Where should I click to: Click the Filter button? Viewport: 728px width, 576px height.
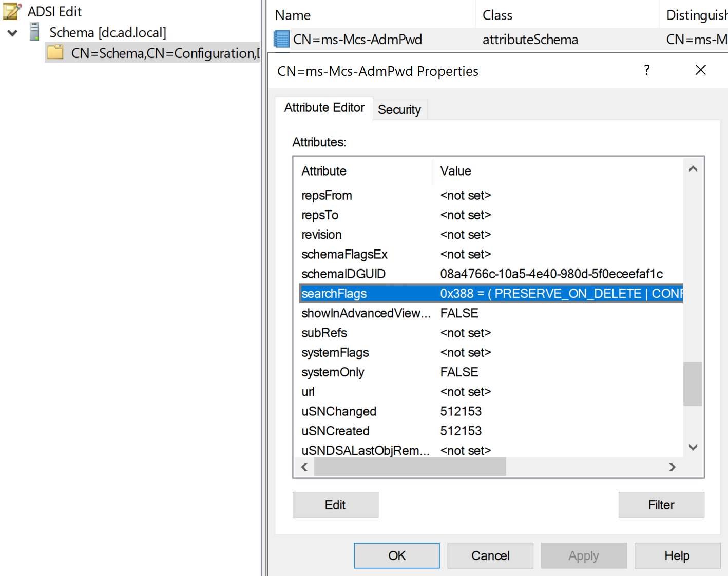click(x=661, y=505)
